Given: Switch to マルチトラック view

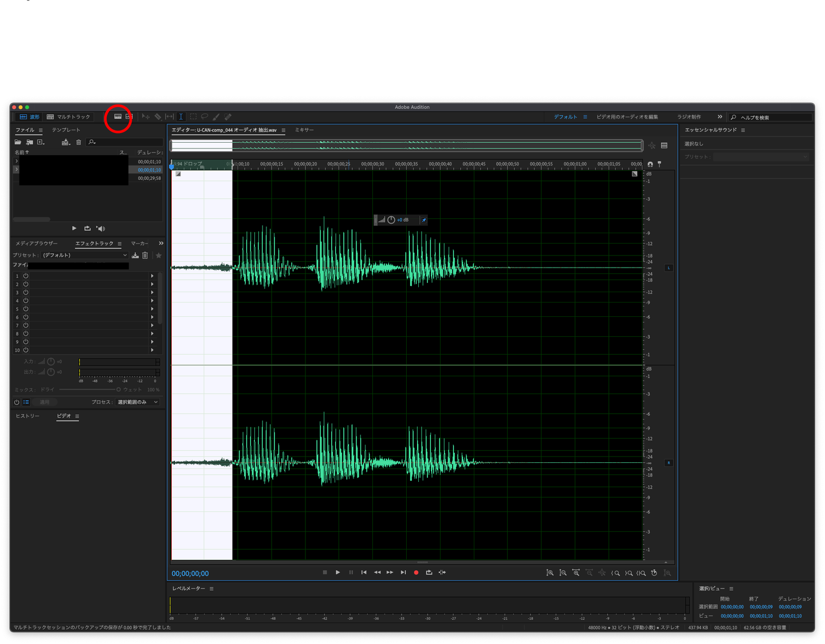Looking at the screenshot, I should (x=69, y=117).
